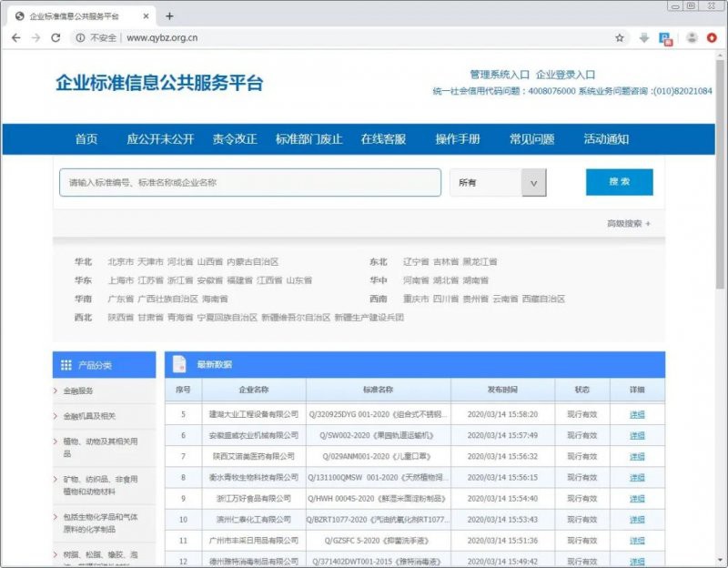Expand the 金融服务 category
Image resolution: width=728 pixels, height=568 pixels.
point(78,391)
